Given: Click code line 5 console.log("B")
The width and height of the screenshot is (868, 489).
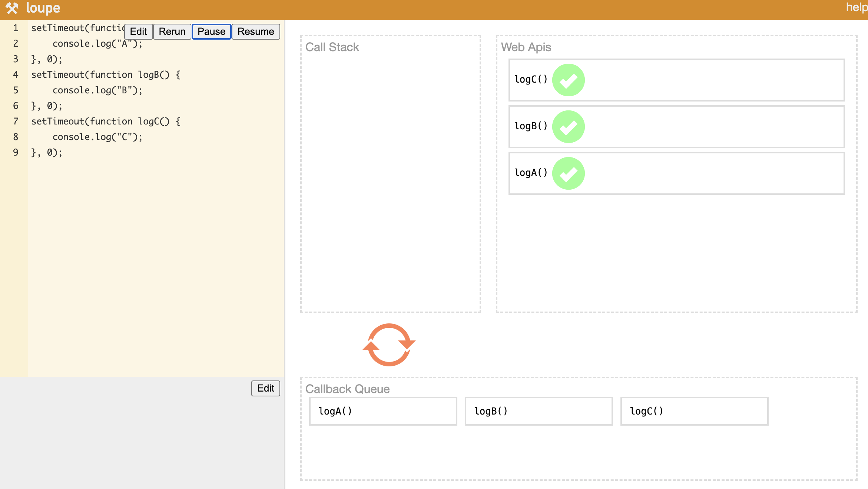Looking at the screenshot, I should tap(97, 90).
